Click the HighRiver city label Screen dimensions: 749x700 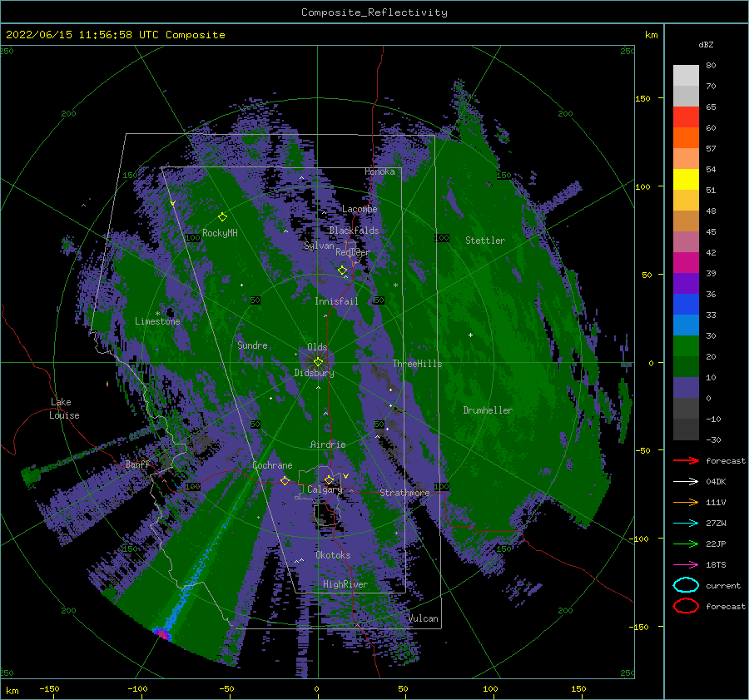pos(345,584)
